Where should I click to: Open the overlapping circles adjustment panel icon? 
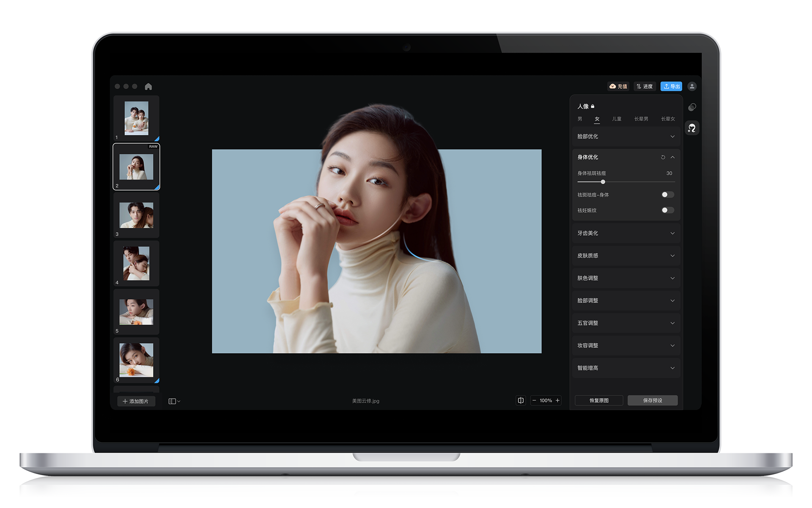pyautogui.click(x=692, y=107)
